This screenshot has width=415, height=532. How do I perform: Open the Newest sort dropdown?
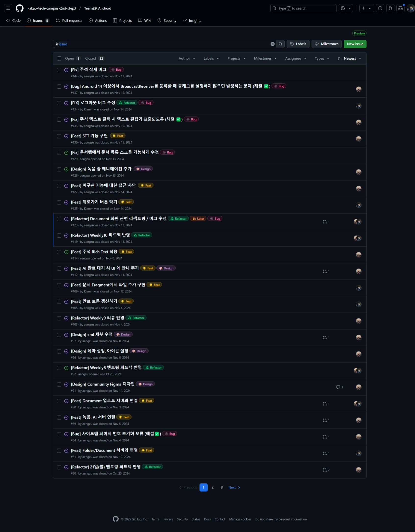click(349, 59)
